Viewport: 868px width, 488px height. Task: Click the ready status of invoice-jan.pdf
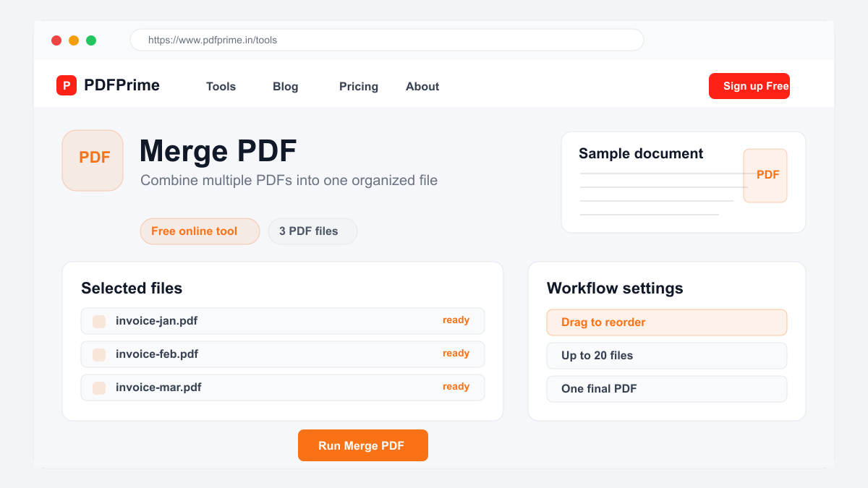tap(456, 320)
